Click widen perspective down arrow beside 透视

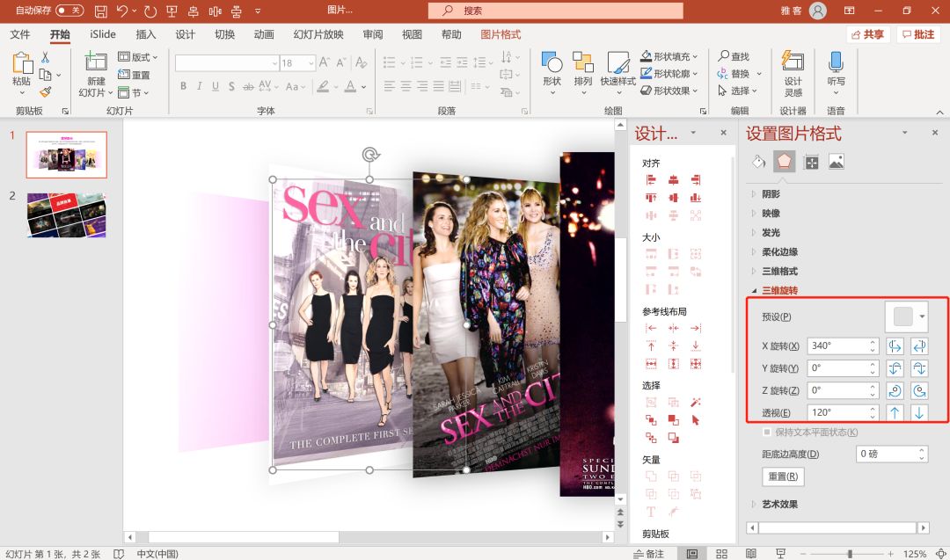coord(919,412)
